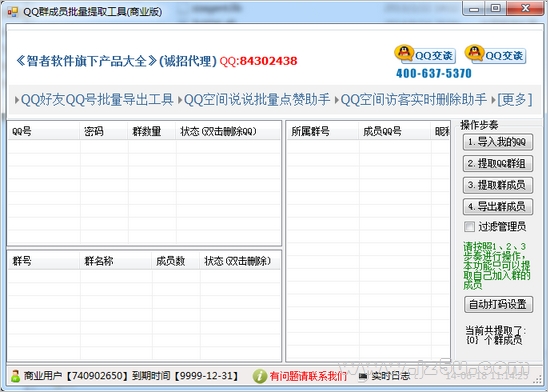
Task: Click 2.提取QQ群组 button
Action: pos(498,164)
